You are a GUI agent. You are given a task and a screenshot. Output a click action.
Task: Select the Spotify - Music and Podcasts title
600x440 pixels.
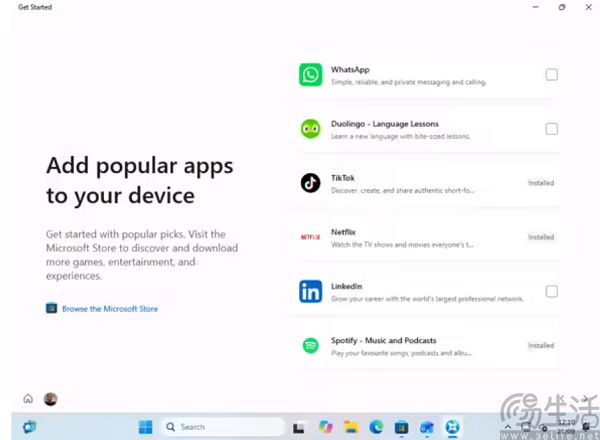pyautogui.click(x=383, y=341)
